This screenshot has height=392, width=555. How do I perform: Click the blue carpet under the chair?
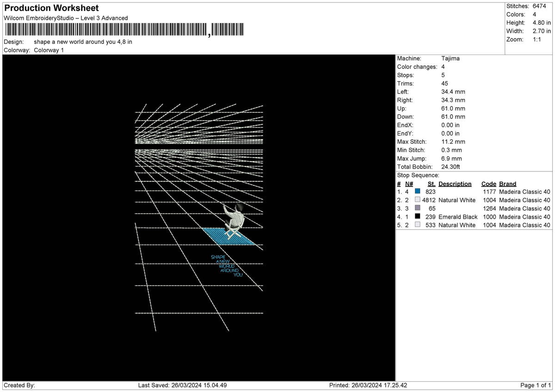pyautogui.click(x=229, y=236)
